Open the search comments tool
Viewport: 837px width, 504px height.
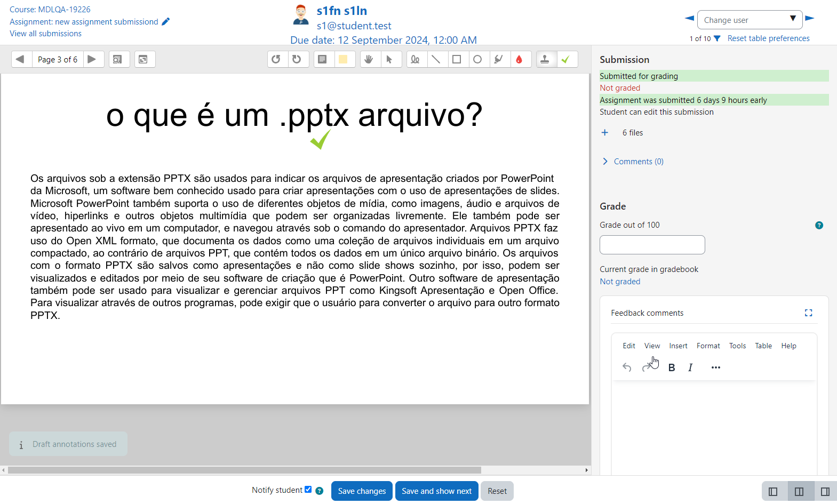point(119,59)
